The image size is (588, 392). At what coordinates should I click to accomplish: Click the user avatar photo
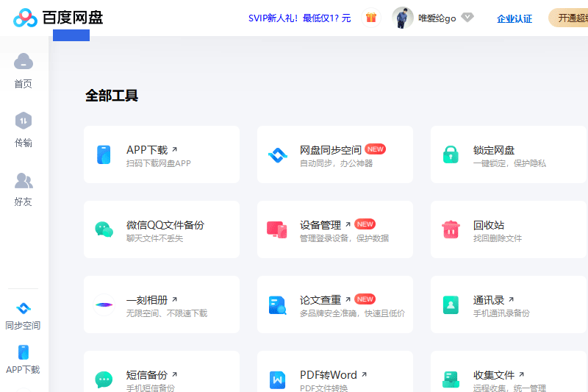pyautogui.click(x=402, y=18)
